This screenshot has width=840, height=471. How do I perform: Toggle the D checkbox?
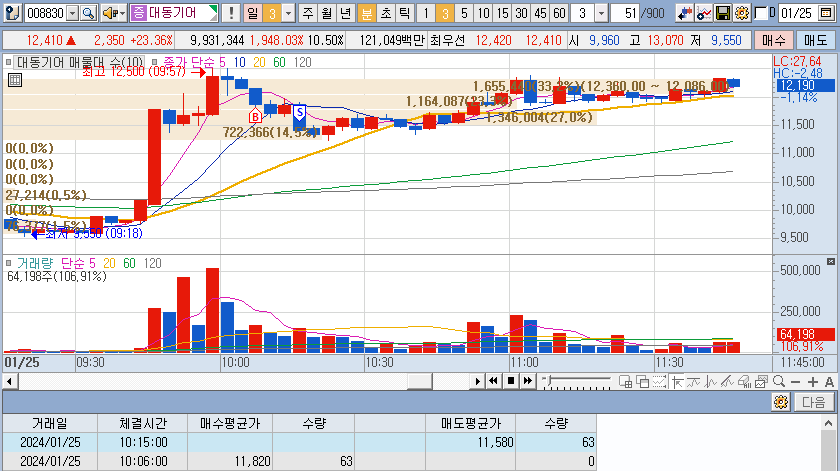click(760, 13)
